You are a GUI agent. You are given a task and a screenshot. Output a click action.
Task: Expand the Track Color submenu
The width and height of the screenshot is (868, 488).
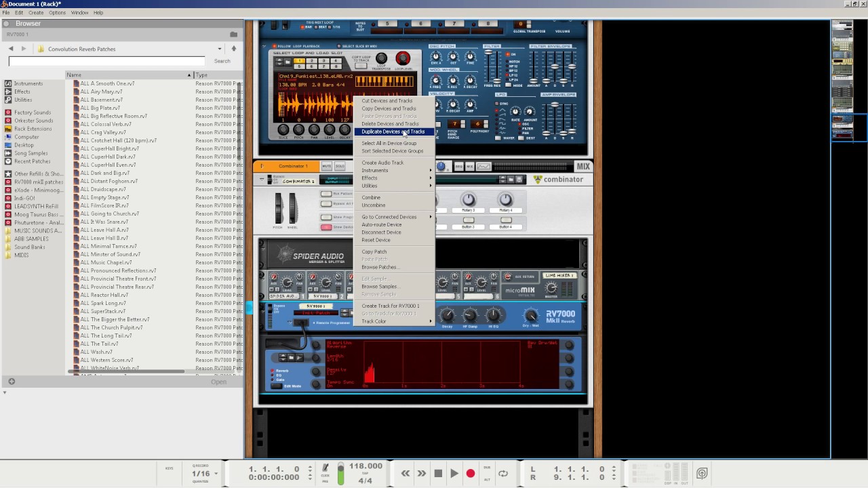(395, 321)
